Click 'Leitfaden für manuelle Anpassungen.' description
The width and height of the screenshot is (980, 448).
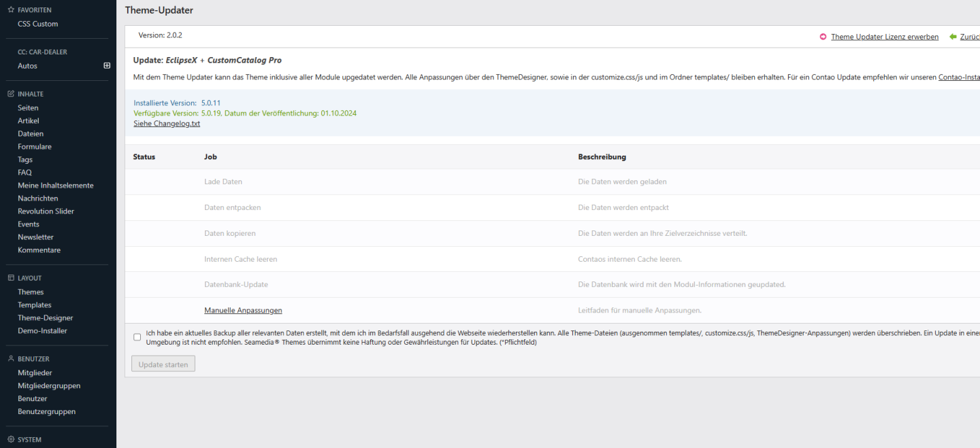pyautogui.click(x=640, y=311)
